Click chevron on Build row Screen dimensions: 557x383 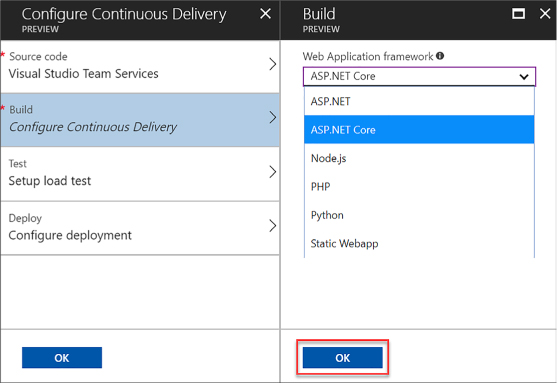coord(272,117)
